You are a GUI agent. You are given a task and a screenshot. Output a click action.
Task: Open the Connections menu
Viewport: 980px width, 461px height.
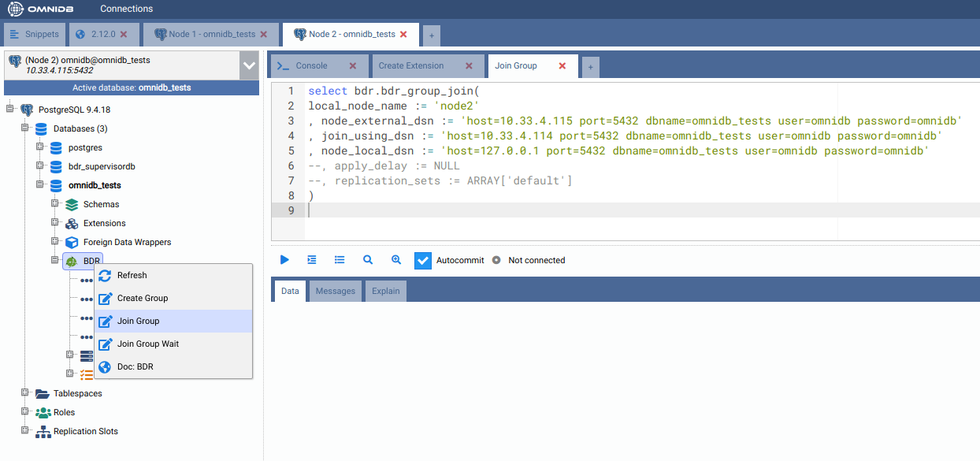click(x=126, y=9)
